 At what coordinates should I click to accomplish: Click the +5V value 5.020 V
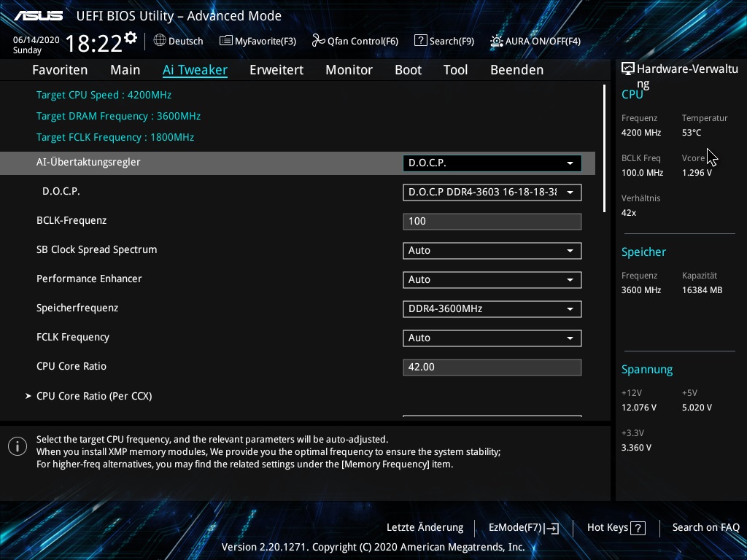pyautogui.click(x=697, y=408)
